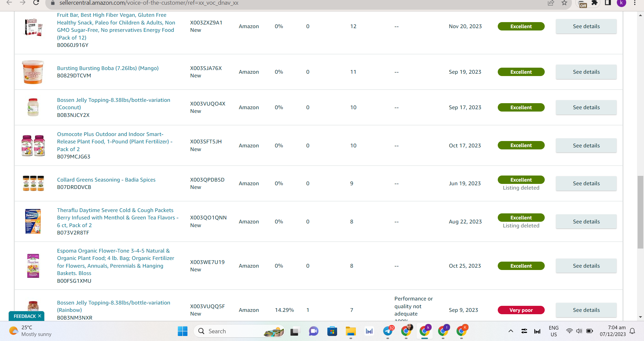See details for Bossen Jelly Topping Rainbow
This screenshot has width=644, height=341.
[x=586, y=310]
